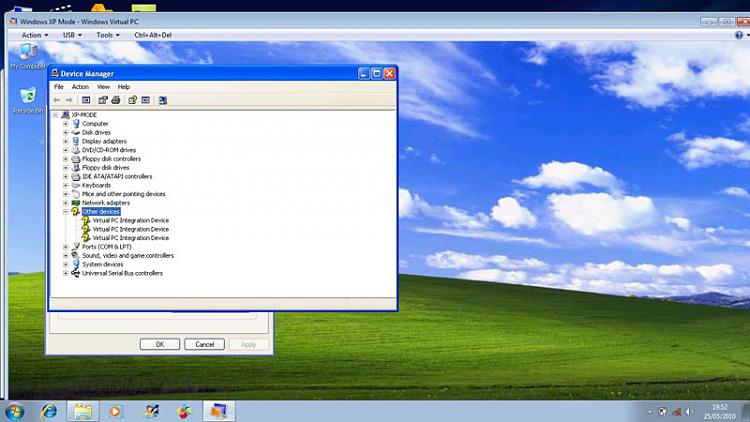Click the Windows Virtual PC help icon
This screenshot has height=422, width=750.
739,35
